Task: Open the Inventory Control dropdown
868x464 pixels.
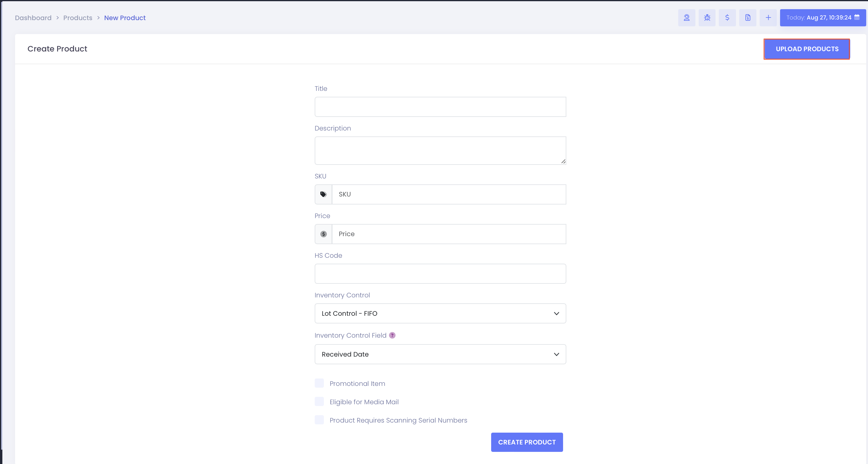Action: coord(440,313)
